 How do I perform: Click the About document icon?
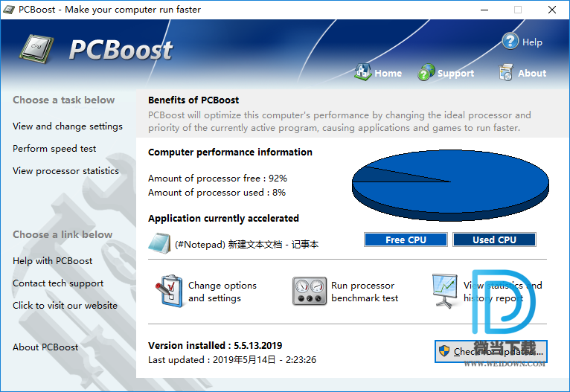point(506,72)
